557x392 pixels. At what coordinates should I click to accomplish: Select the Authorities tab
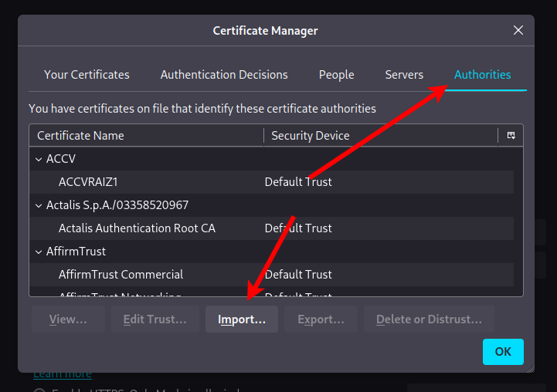(x=482, y=75)
